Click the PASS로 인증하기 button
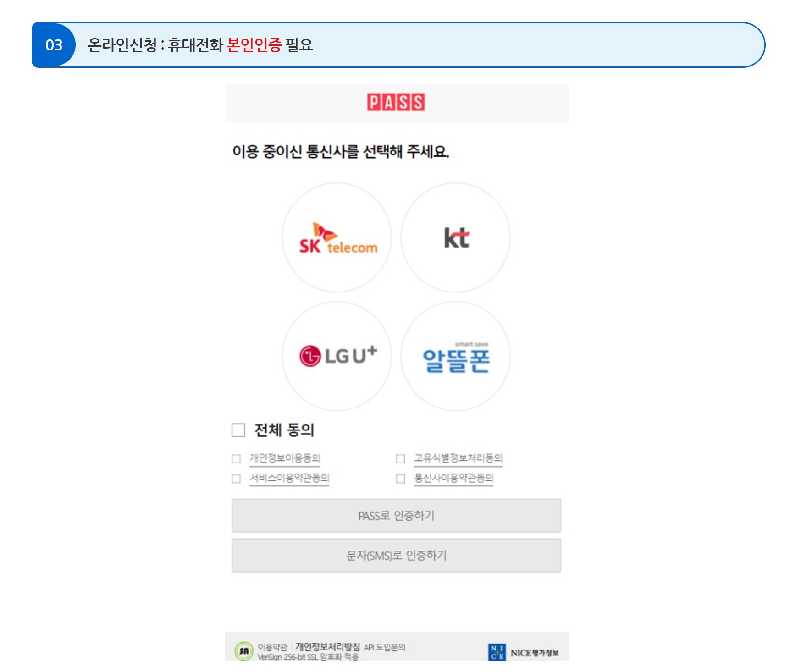This screenshot has height=672, width=790. (x=396, y=516)
